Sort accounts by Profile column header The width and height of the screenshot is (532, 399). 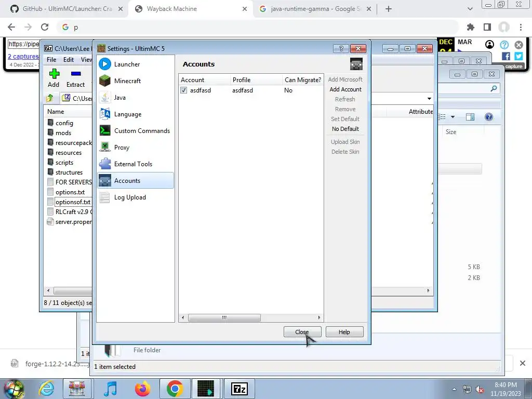(257, 79)
